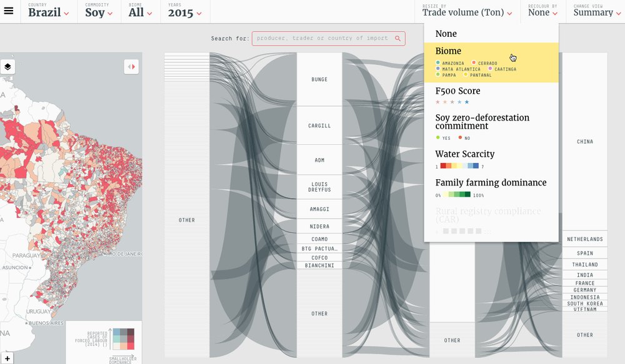Open the hamburger menu
Screen dimensions: 625x364
coord(8,11)
